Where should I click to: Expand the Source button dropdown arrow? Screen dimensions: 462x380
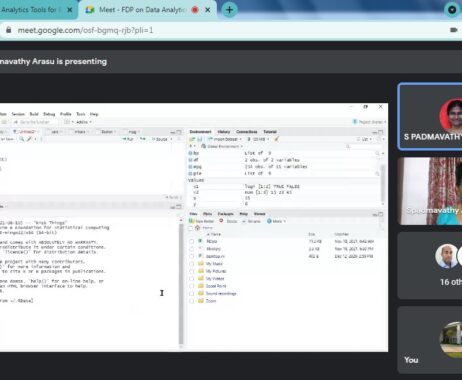pyautogui.click(x=171, y=139)
